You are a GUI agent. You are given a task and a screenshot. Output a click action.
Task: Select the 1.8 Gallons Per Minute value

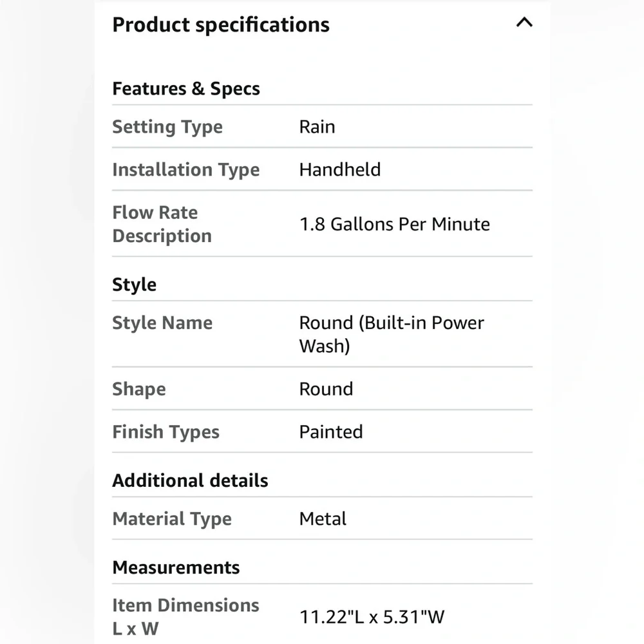coord(395,224)
